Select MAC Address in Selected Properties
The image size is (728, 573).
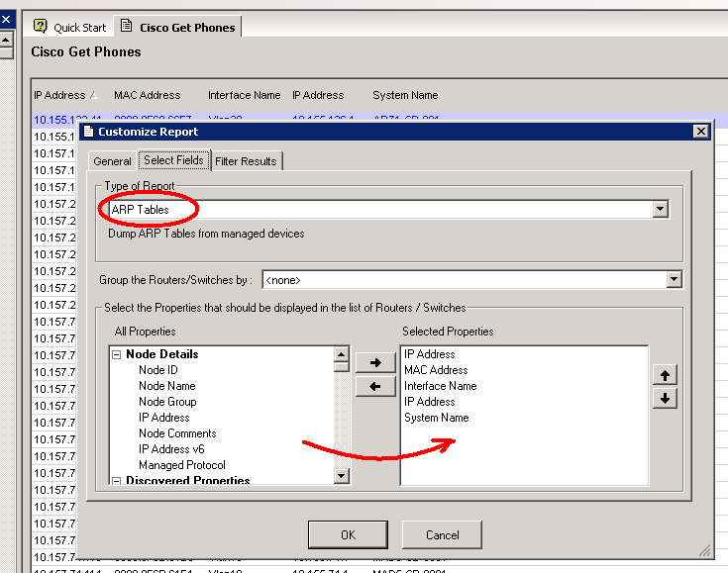436,370
